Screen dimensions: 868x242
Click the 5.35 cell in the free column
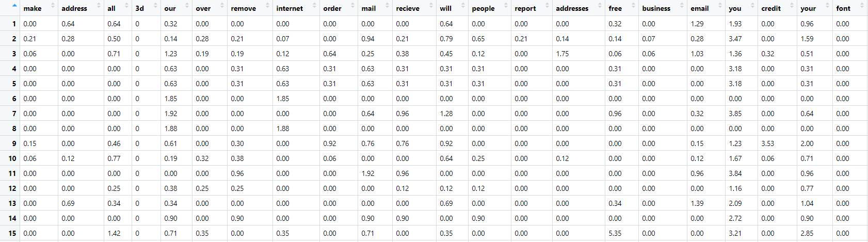(x=615, y=233)
